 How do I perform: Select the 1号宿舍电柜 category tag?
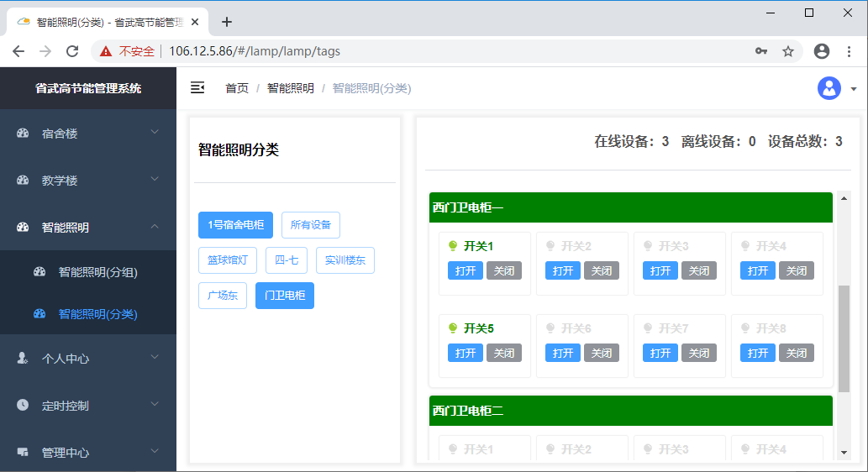236,225
